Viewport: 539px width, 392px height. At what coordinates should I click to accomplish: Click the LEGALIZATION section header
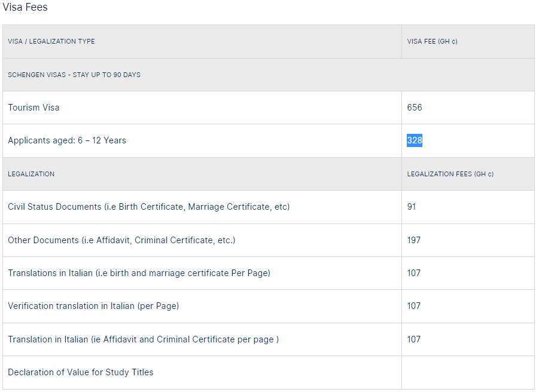tap(31, 174)
